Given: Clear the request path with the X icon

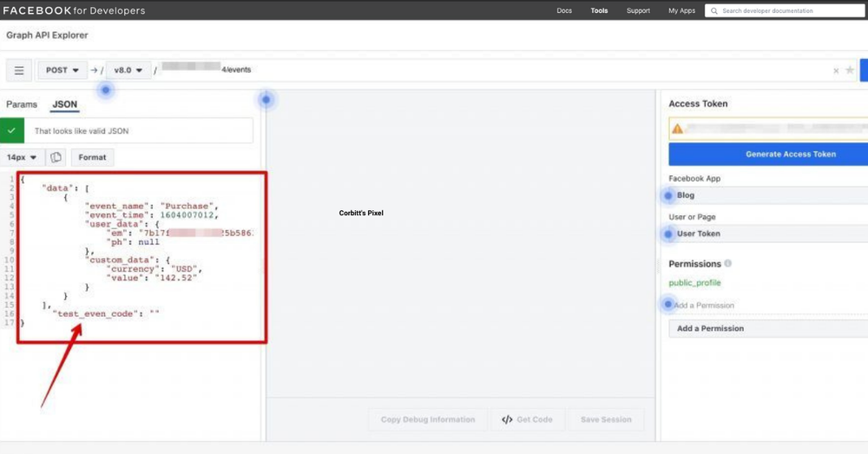Looking at the screenshot, I should pyautogui.click(x=836, y=71).
